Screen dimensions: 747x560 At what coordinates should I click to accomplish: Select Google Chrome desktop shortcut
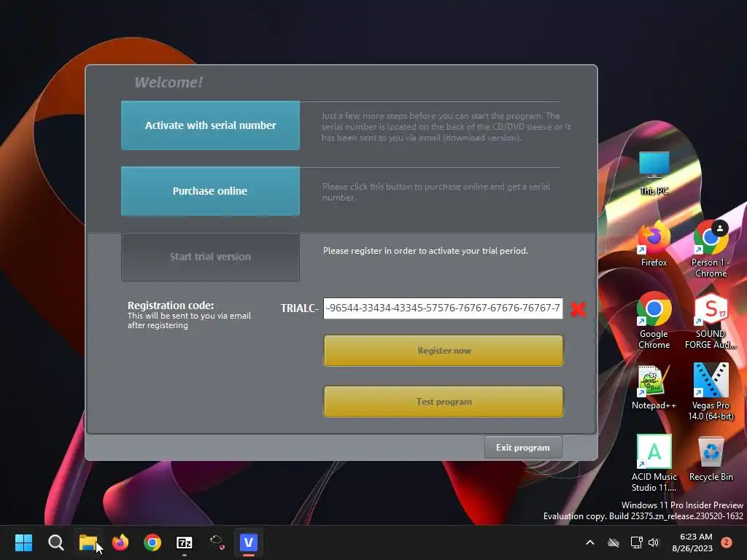click(654, 321)
